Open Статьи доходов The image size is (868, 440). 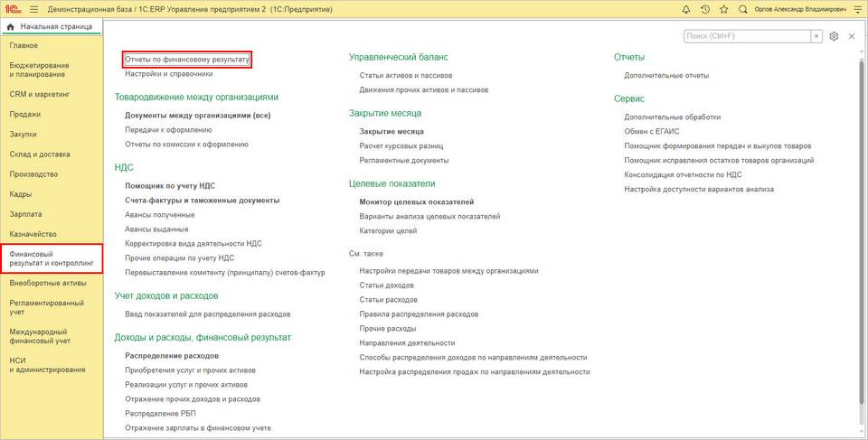pyautogui.click(x=386, y=286)
